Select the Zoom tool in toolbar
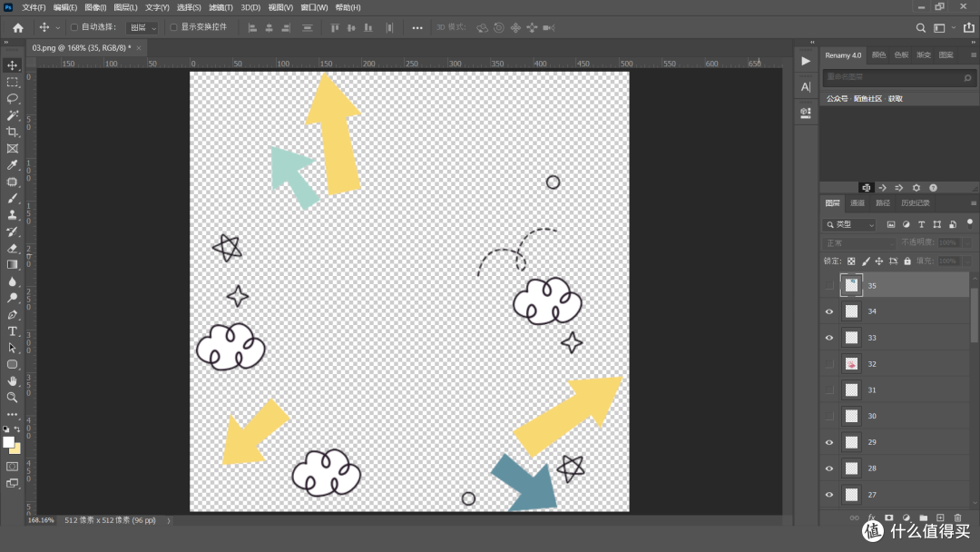This screenshot has width=980, height=552. point(13,398)
